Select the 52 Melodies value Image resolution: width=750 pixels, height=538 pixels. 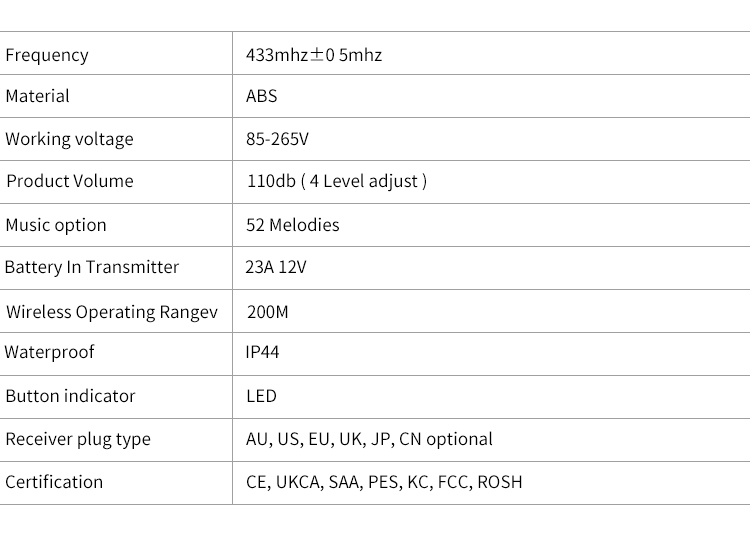(x=293, y=225)
